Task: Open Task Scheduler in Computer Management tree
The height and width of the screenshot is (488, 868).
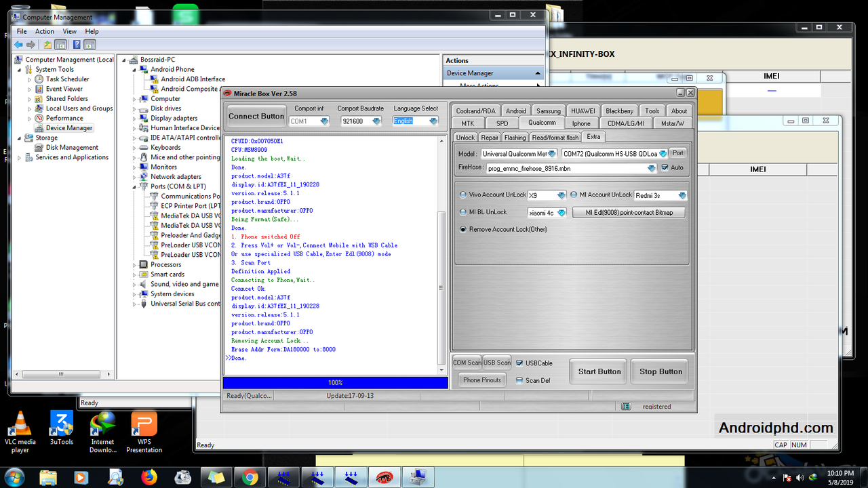Action: coord(67,79)
